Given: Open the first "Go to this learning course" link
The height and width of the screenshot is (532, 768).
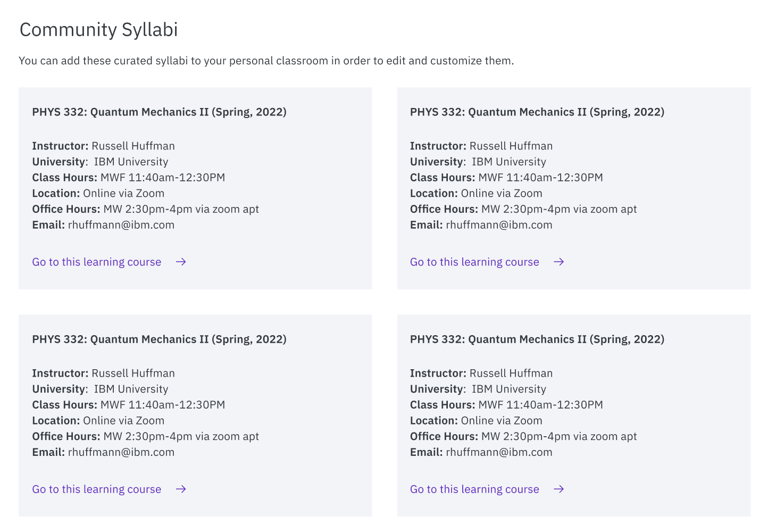Looking at the screenshot, I should click(x=97, y=262).
